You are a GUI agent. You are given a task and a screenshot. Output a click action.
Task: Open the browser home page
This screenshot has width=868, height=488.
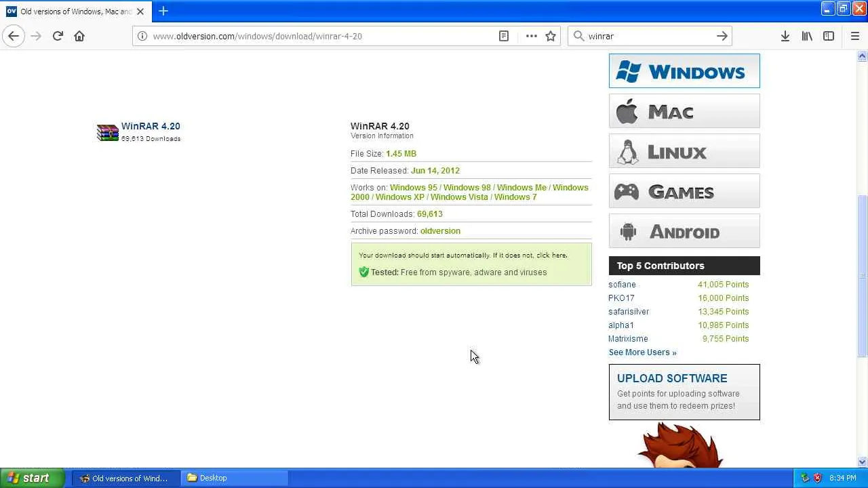pyautogui.click(x=79, y=36)
